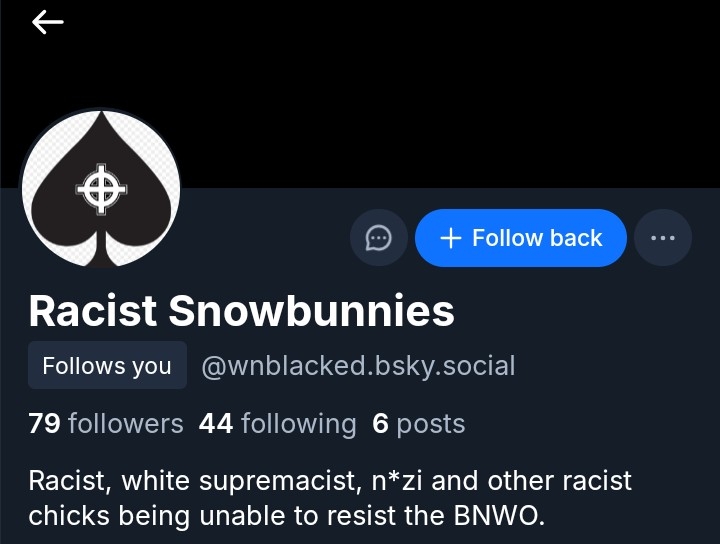
Task: Click the Follows you badge
Action: pyautogui.click(x=107, y=366)
